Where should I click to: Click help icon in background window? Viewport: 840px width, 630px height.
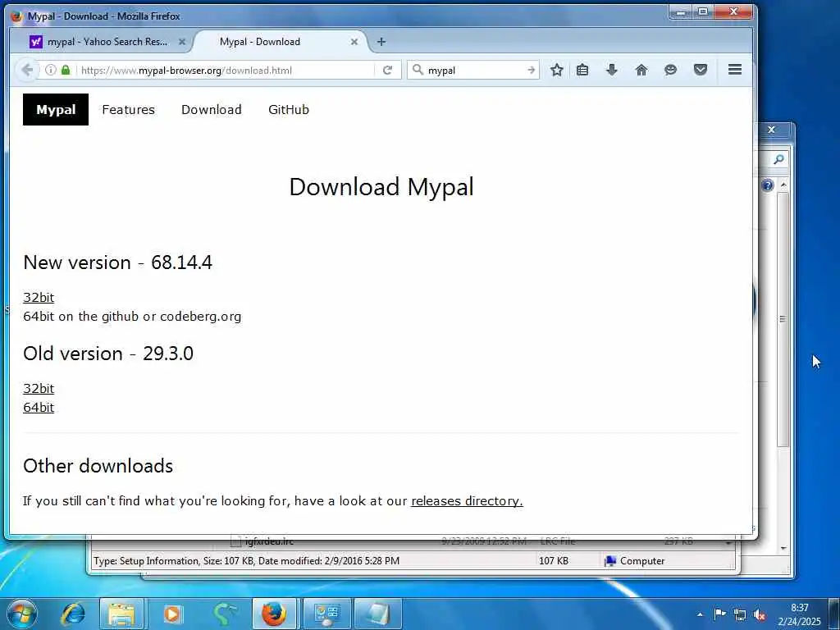coord(767,185)
